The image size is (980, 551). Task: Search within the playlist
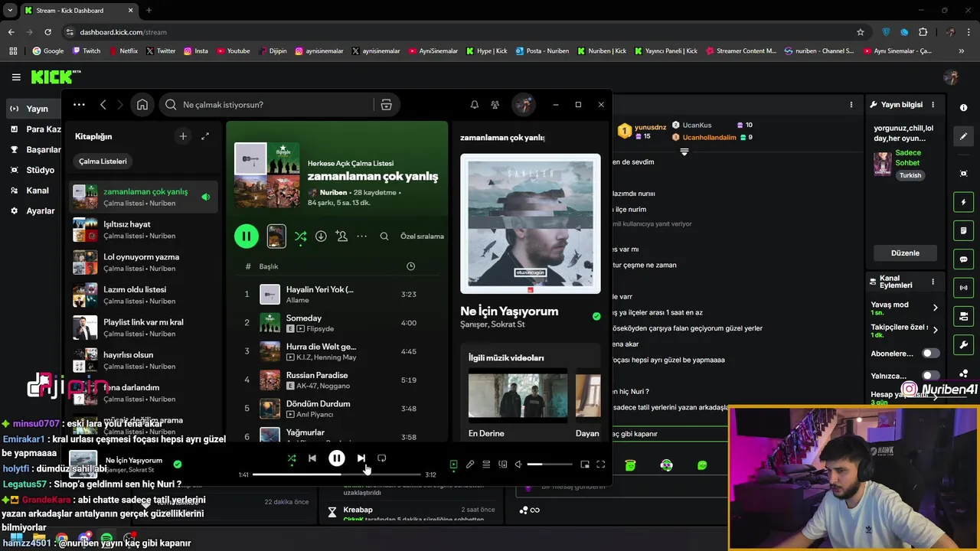(x=384, y=236)
